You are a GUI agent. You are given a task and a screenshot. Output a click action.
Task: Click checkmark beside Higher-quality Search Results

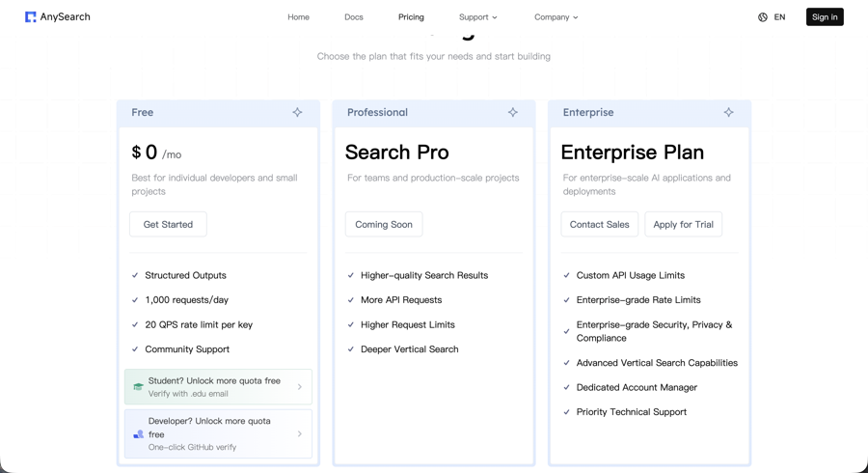[x=350, y=275]
